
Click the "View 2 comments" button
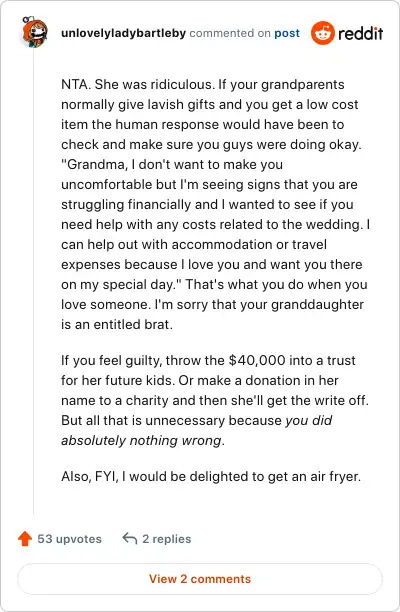click(x=200, y=579)
